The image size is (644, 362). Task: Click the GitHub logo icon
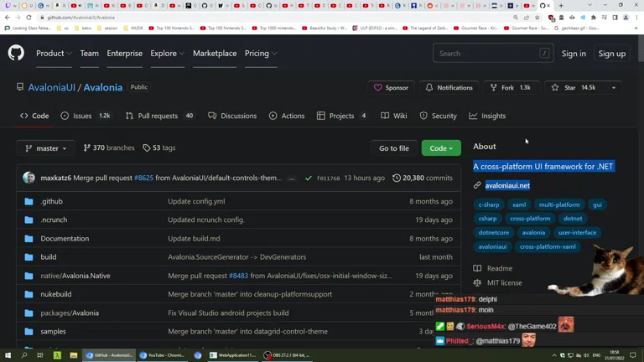[x=16, y=54]
